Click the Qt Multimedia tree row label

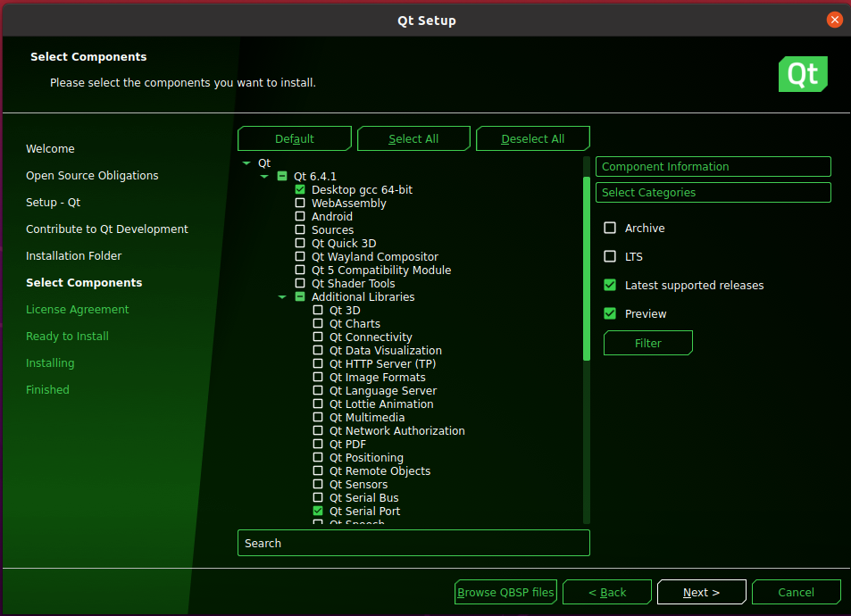click(367, 417)
